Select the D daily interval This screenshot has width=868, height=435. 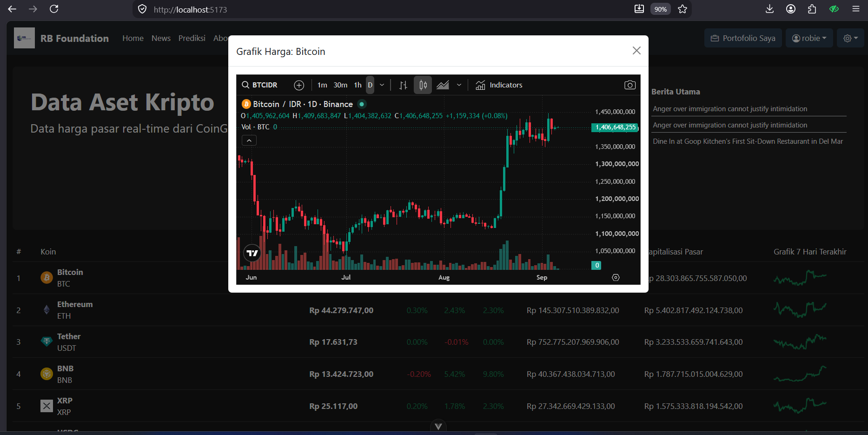click(370, 85)
